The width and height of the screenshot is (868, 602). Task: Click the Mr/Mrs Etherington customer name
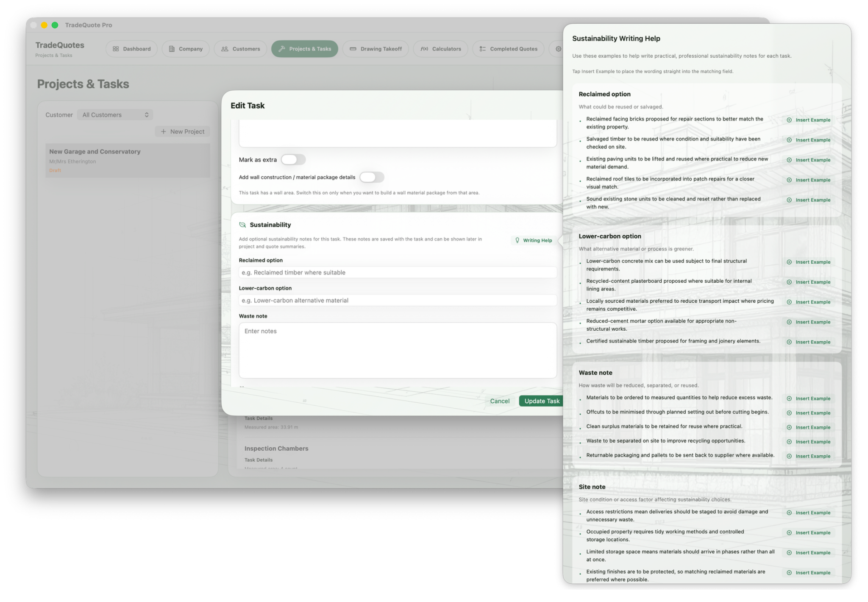[x=72, y=162]
